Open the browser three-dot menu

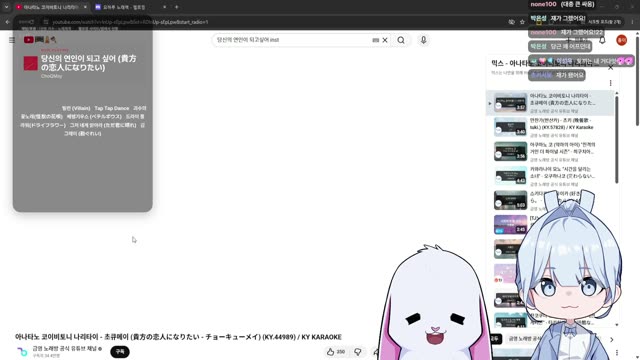tap(633, 22)
